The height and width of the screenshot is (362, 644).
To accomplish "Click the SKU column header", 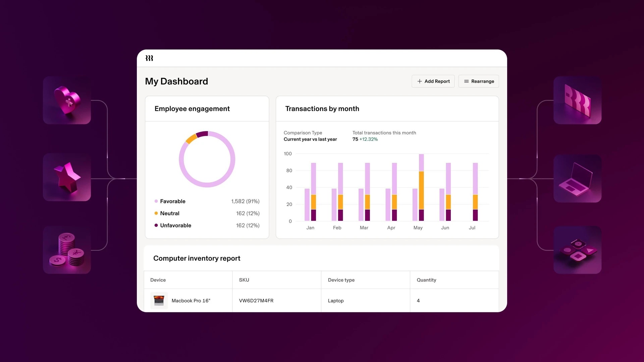I will [244, 280].
